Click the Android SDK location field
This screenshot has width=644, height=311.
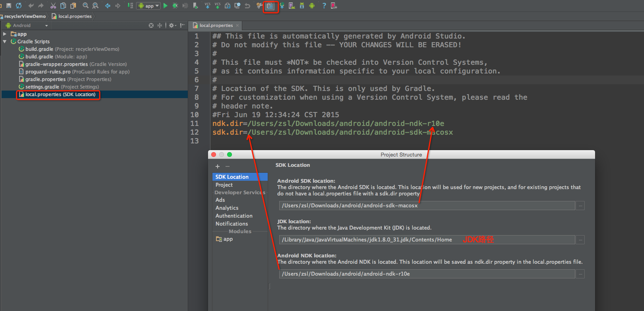pos(427,206)
